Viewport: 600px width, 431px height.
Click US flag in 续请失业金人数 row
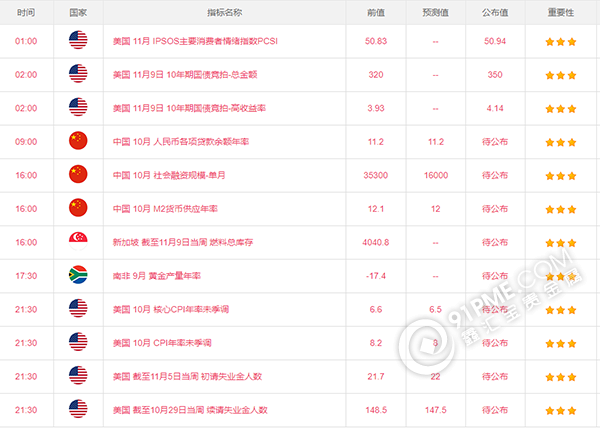[x=77, y=409]
